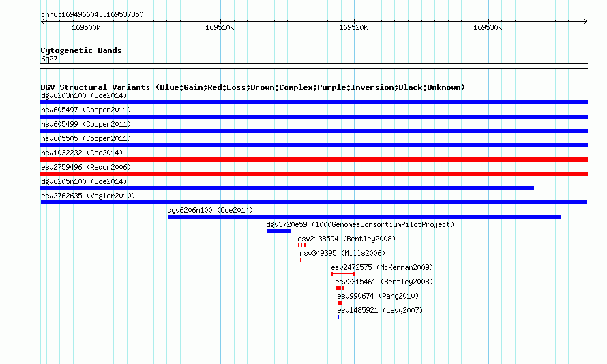Click the blue bar below nsv605499
Viewport: 607px width, 364px height.
click(314, 131)
